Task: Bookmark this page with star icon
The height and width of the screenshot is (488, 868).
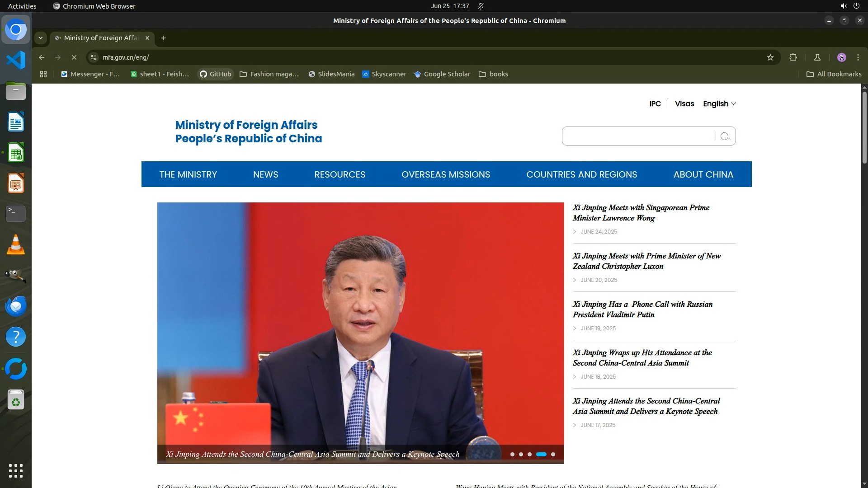Action: pos(770,57)
